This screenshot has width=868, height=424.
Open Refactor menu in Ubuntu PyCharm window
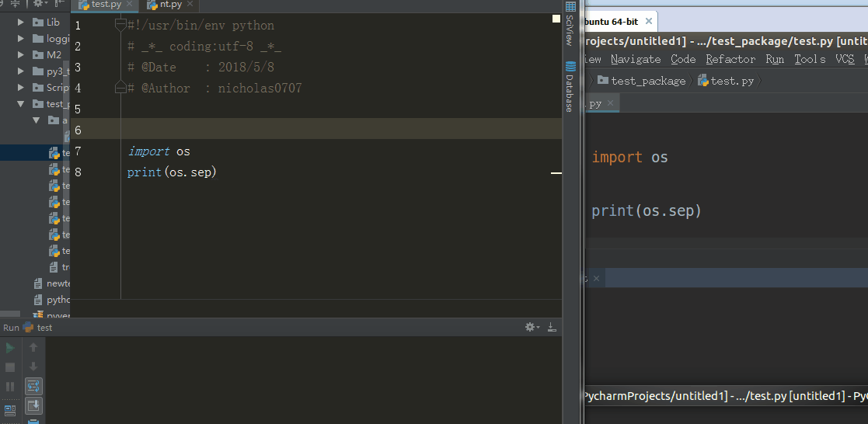click(730, 59)
